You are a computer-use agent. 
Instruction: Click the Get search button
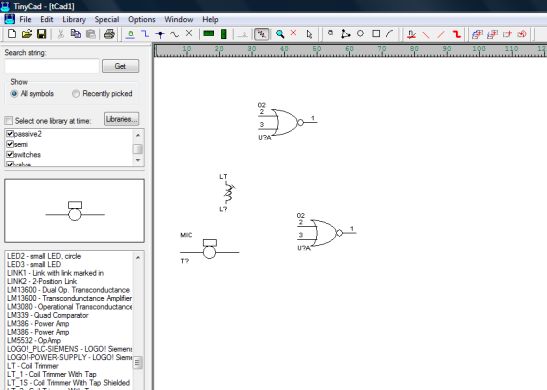[120, 66]
